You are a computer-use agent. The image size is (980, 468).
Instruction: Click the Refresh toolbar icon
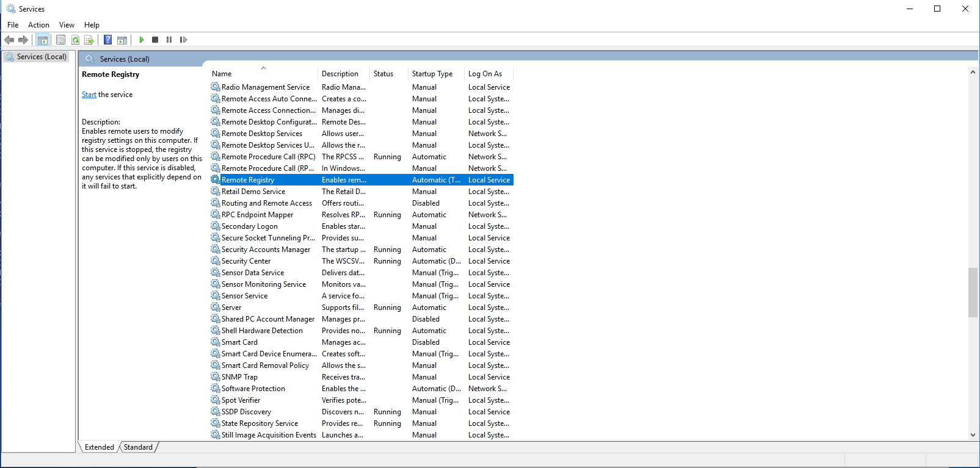click(75, 40)
